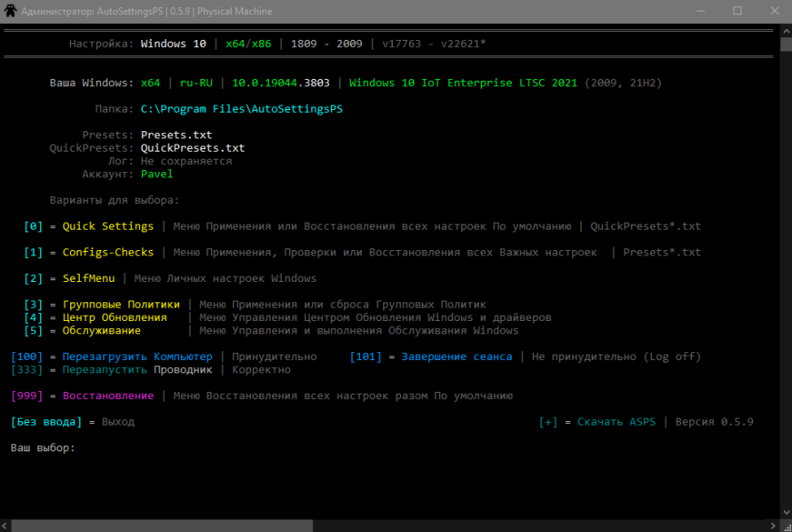Click the 'x64/x86' architecture text in header
Viewport: 792px width, 532px height.
click(248, 44)
